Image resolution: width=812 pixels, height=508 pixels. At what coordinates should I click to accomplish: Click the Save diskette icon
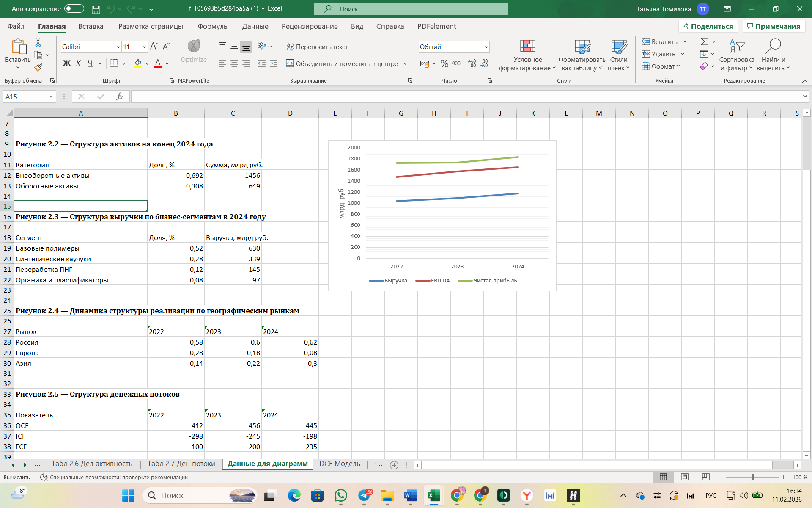pos(96,9)
